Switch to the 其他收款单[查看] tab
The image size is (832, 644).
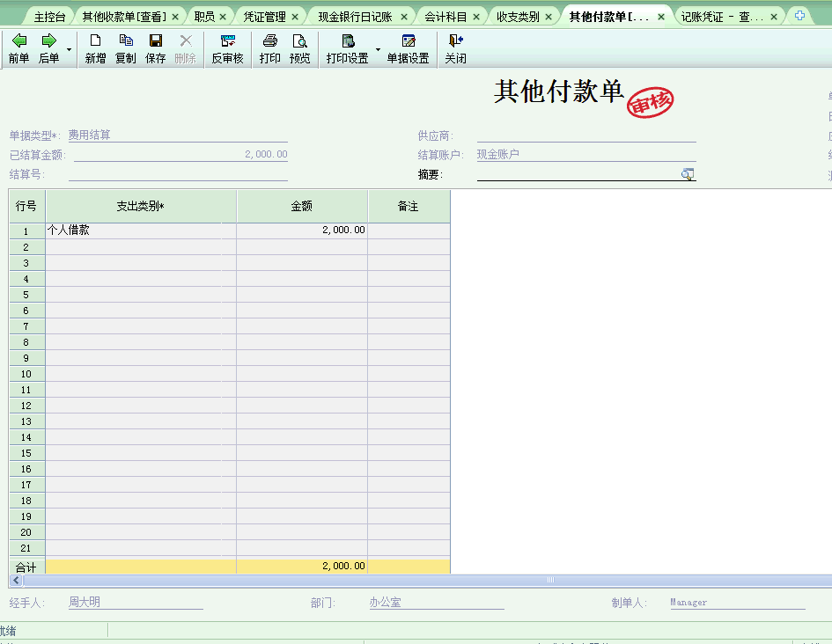(x=124, y=17)
